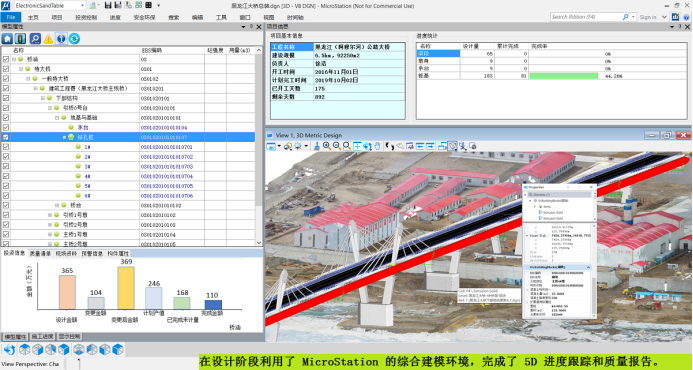Uncheck the checkbox for tree row 1#
Viewport: 693px width, 370px height.
[x=6, y=147]
